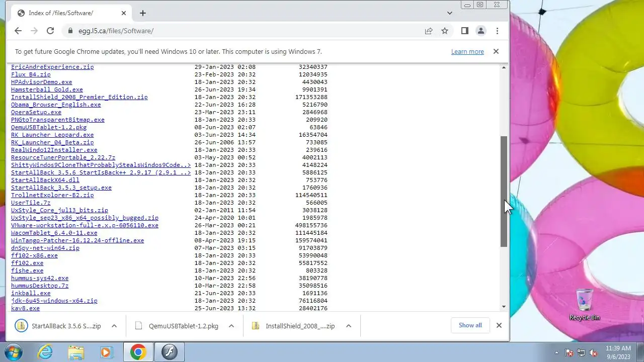Image resolution: width=644 pixels, height=362 pixels.
Task: Click the address bar URL
Action: (116, 31)
